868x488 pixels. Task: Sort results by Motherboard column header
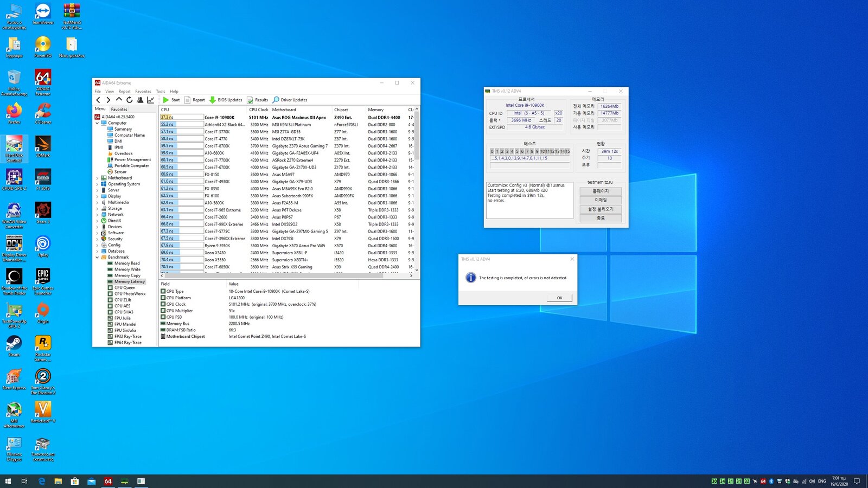point(301,110)
